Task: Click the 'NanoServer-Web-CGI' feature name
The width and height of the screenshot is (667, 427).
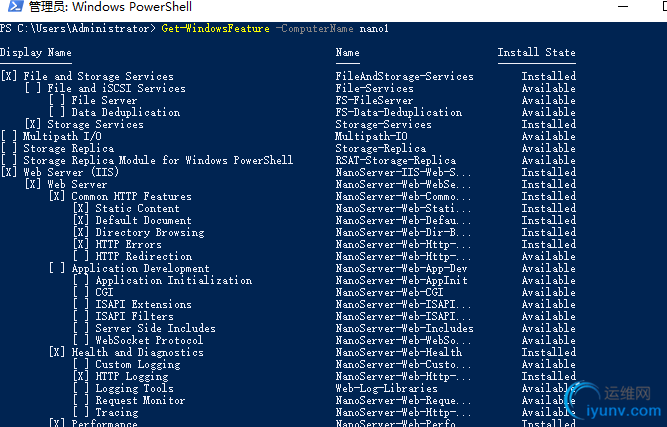Action: pyautogui.click(x=389, y=292)
